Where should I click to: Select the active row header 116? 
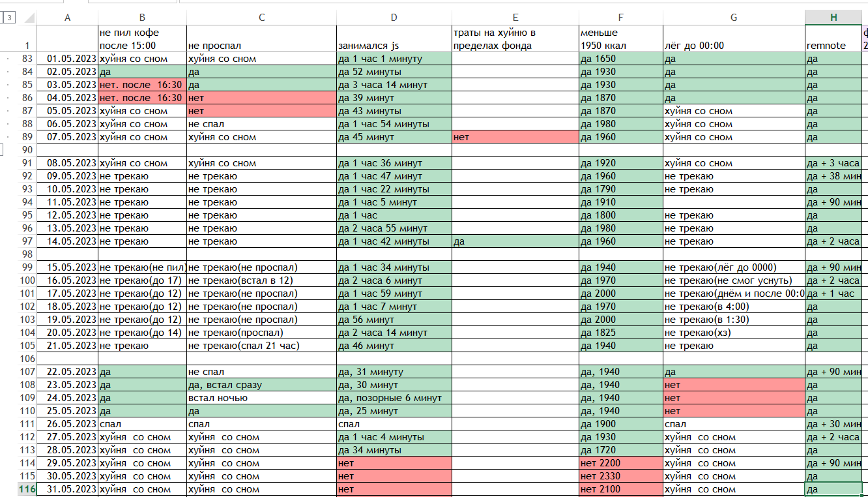[x=27, y=489]
